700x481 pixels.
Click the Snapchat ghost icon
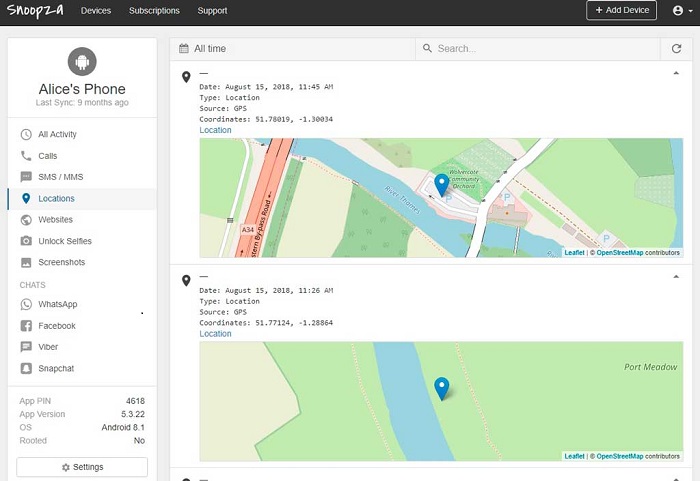click(26, 368)
